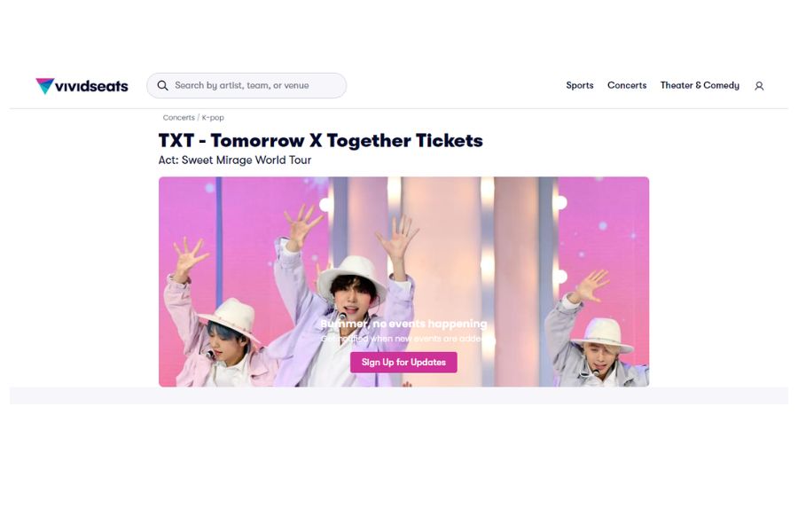Open the Theater & Comedy menu

click(700, 85)
